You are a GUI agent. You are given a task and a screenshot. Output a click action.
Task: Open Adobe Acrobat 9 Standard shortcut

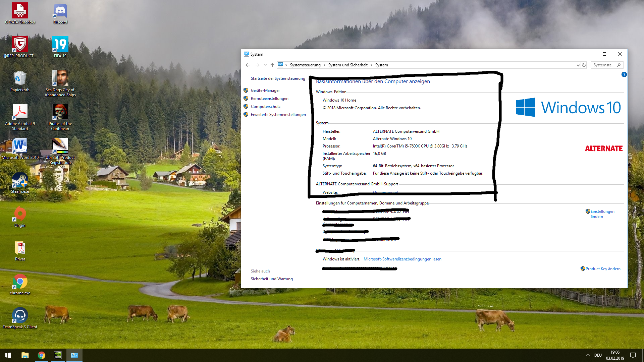tap(20, 117)
